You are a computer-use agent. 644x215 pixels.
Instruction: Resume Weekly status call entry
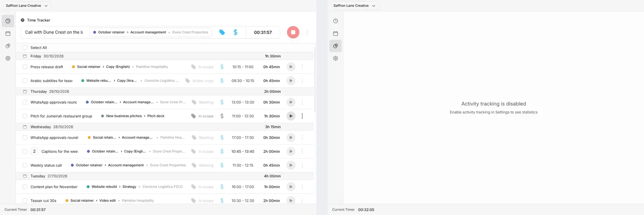291,165
